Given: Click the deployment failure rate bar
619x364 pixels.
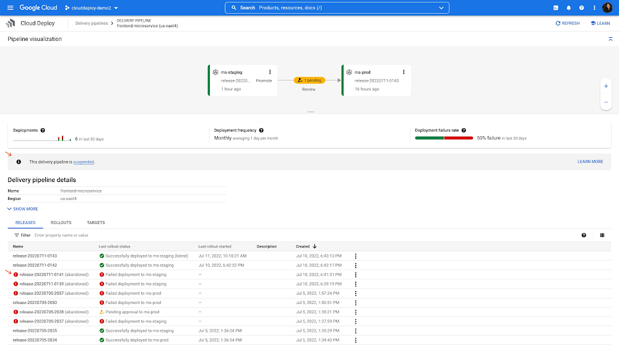Looking at the screenshot, I should click(444, 138).
